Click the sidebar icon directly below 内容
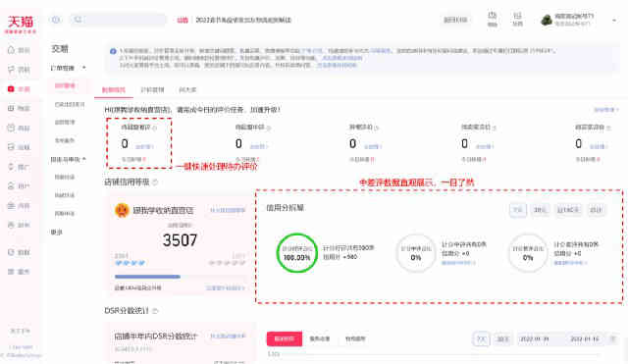The height and width of the screenshot is (364, 628). coord(11,225)
